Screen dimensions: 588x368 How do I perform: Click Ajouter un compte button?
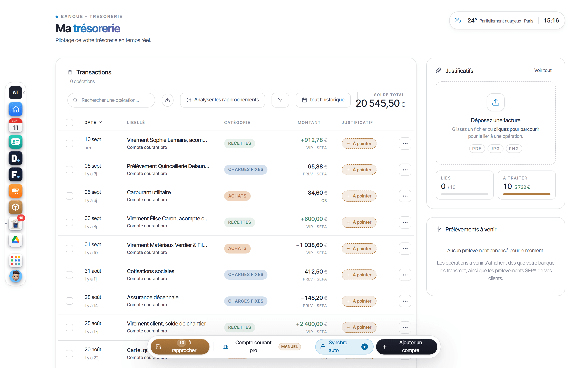click(x=406, y=347)
